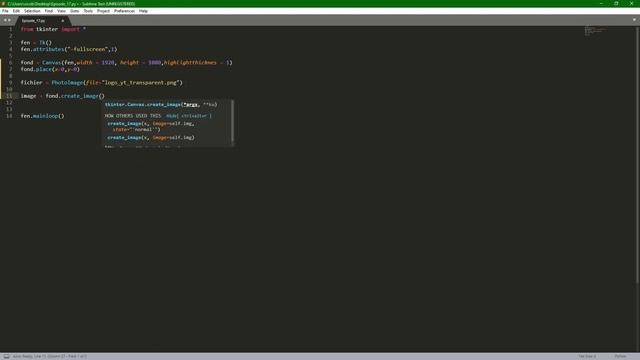Click line number 9 in the gutter
The height and width of the screenshot is (360, 640).
(11, 82)
